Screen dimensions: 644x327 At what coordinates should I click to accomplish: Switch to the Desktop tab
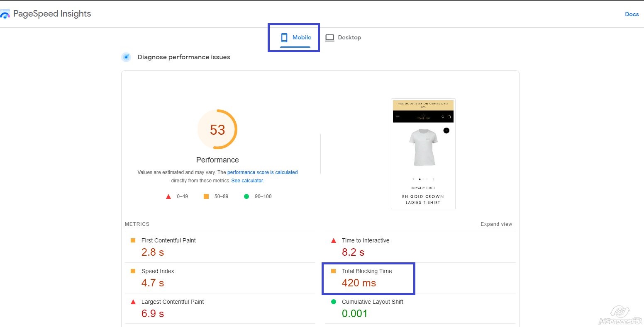[x=343, y=38]
